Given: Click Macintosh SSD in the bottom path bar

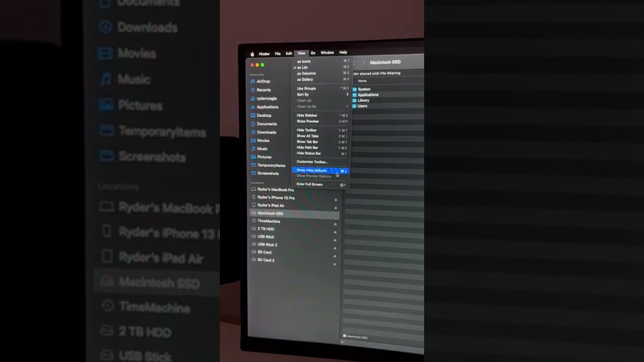Looking at the screenshot, I should coord(355,336).
